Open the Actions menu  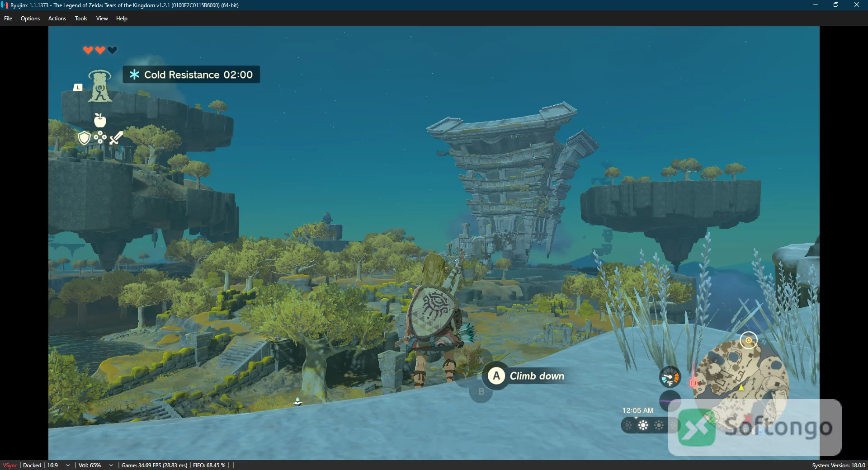pos(57,19)
